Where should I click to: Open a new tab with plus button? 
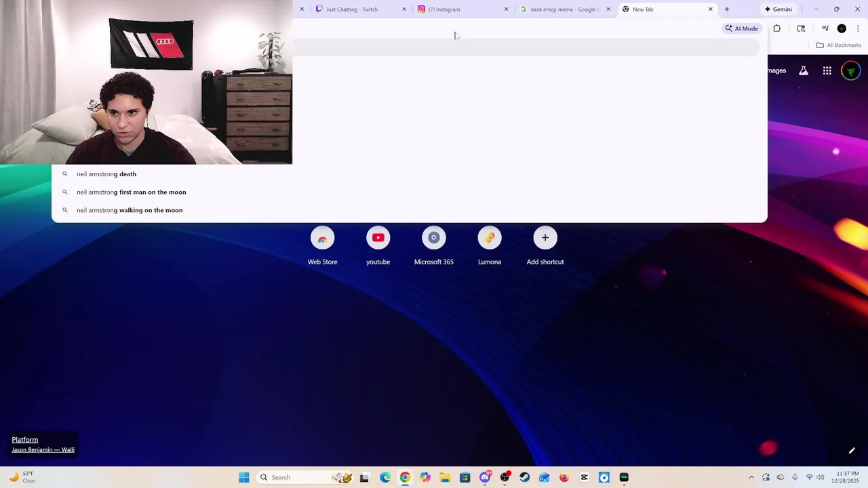point(727,9)
